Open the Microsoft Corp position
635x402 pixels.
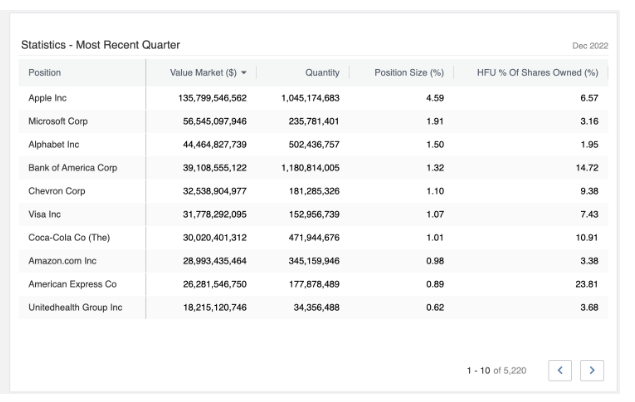click(x=58, y=121)
